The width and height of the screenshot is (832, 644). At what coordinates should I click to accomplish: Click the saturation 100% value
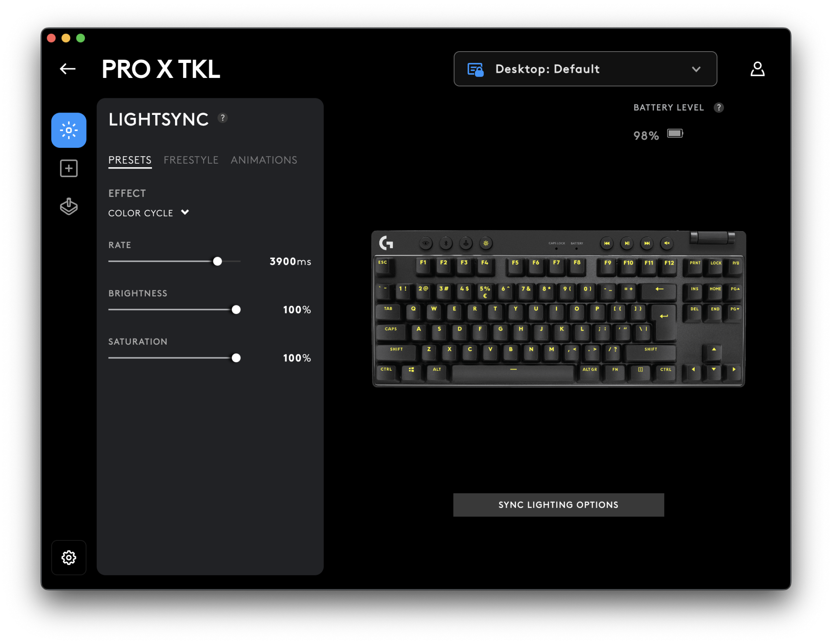[297, 358]
